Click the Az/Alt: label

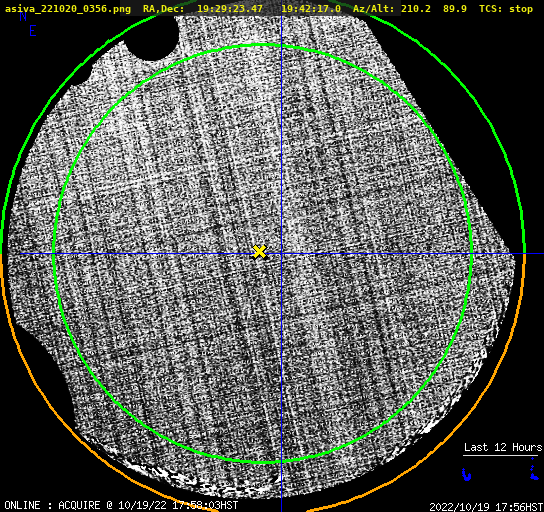pyautogui.click(x=374, y=9)
